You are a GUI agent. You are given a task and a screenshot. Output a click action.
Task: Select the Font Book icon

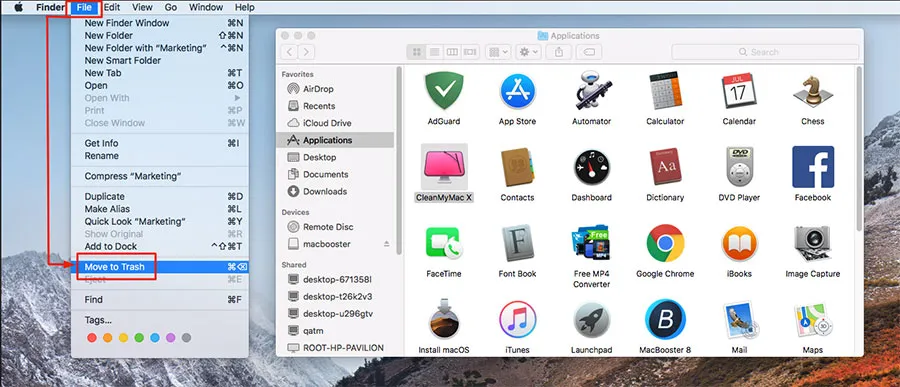[x=518, y=243]
